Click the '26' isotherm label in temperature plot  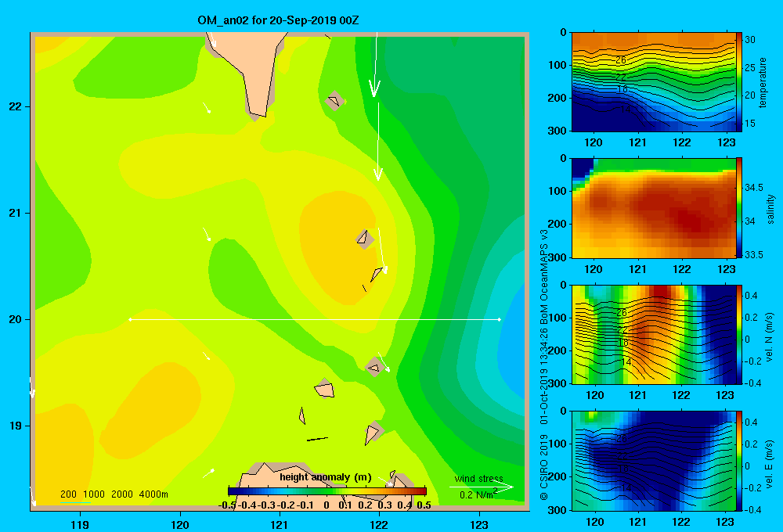(x=621, y=60)
